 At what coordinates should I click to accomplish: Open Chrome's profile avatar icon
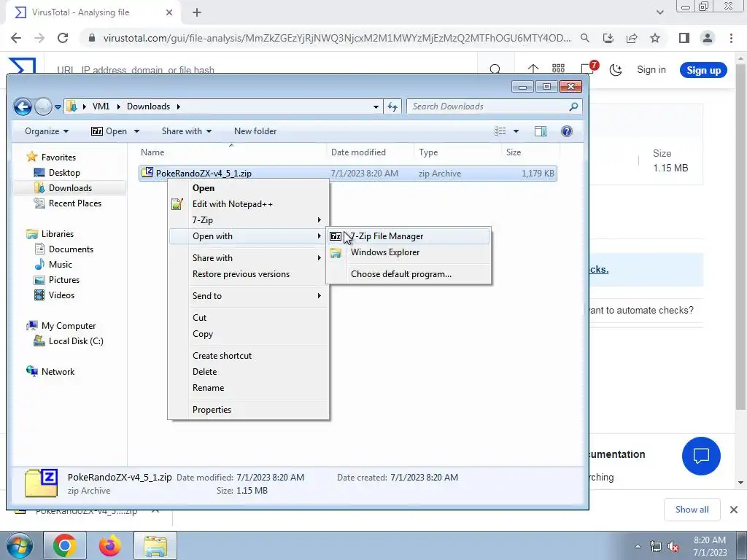coord(708,38)
